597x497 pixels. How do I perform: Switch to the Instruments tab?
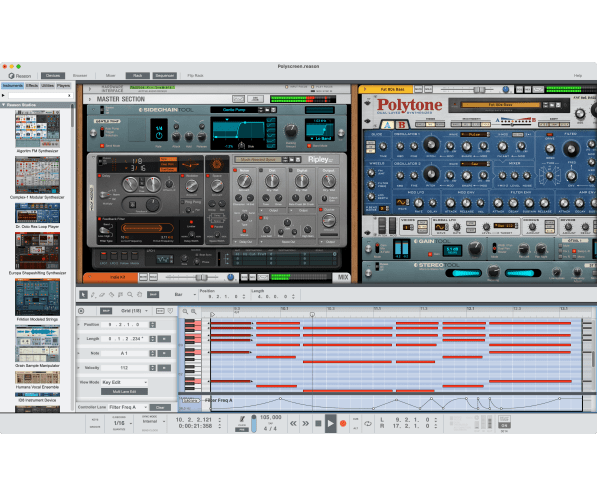coord(13,85)
